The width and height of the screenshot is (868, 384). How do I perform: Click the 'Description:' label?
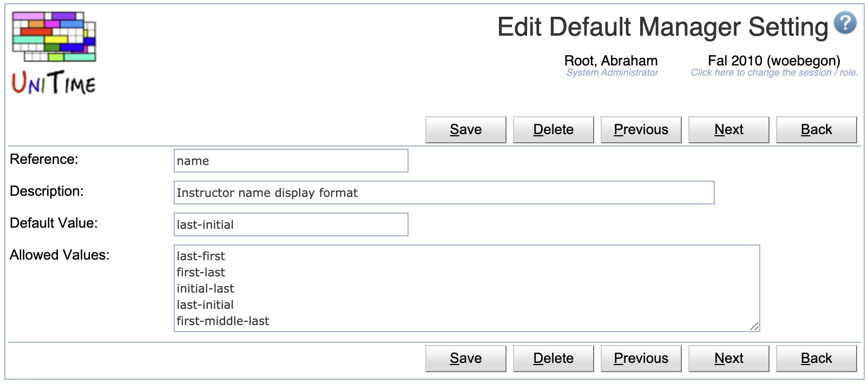click(x=47, y=191)
